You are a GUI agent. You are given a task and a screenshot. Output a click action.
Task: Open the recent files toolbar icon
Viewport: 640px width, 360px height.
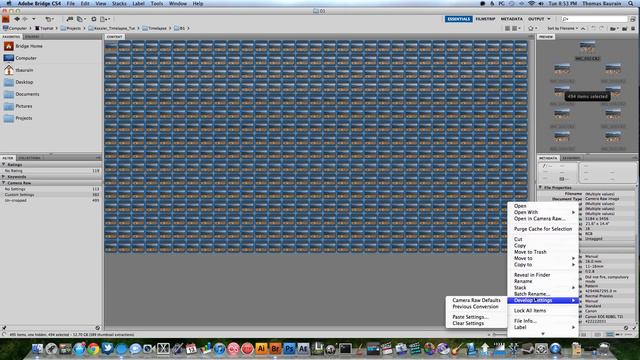[x=49, y=19]
